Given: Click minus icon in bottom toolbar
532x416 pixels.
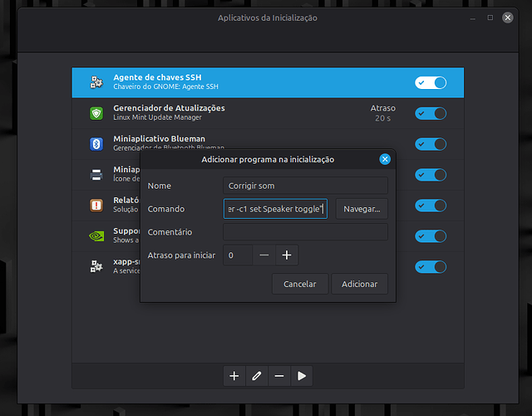Looking at the screenshot, I should click(x=279, y=376).
